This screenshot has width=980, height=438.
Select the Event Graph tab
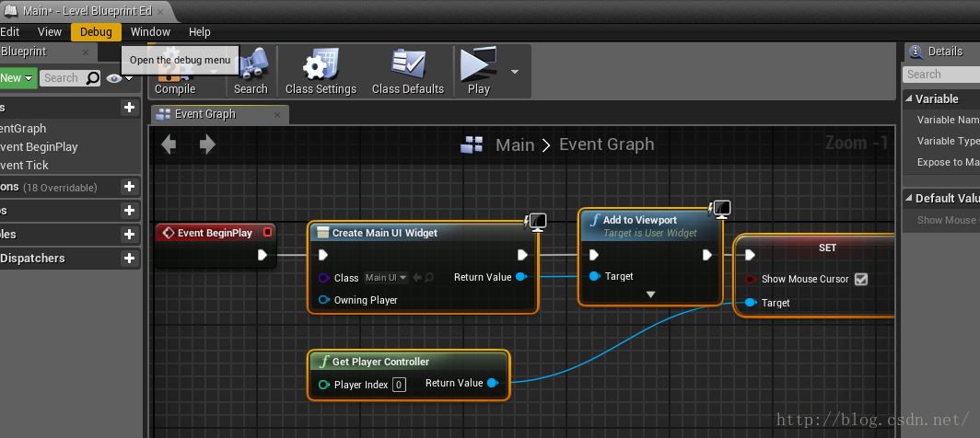click(x=205, y=114)
